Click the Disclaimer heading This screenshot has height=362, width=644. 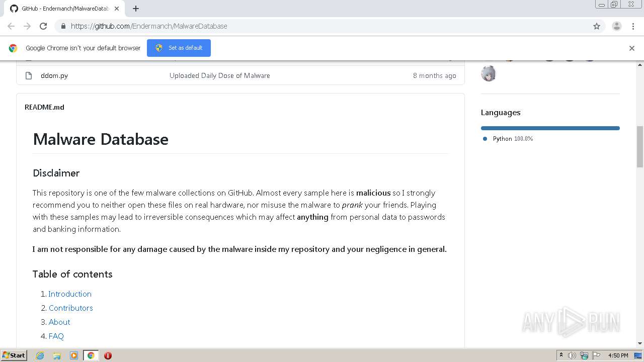56,173
